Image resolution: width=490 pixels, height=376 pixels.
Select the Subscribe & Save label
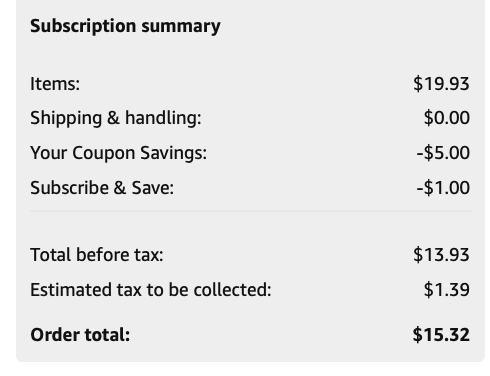(102, 188)
